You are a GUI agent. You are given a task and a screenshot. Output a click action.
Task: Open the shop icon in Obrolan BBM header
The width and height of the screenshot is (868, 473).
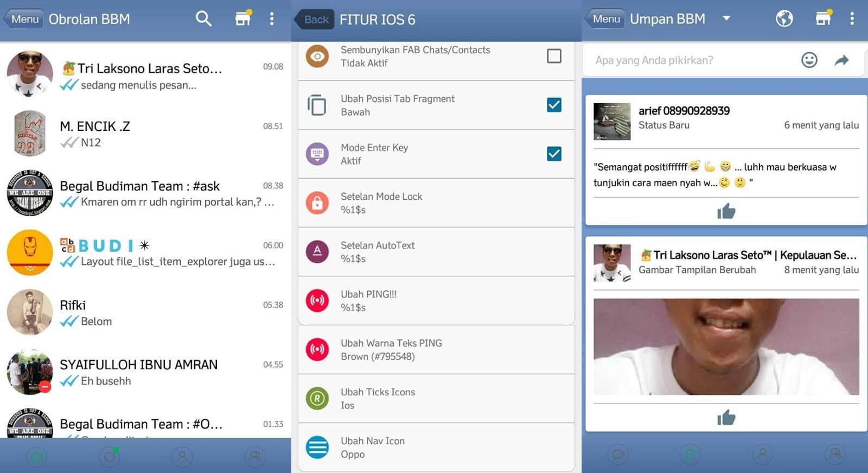[243, 18]
